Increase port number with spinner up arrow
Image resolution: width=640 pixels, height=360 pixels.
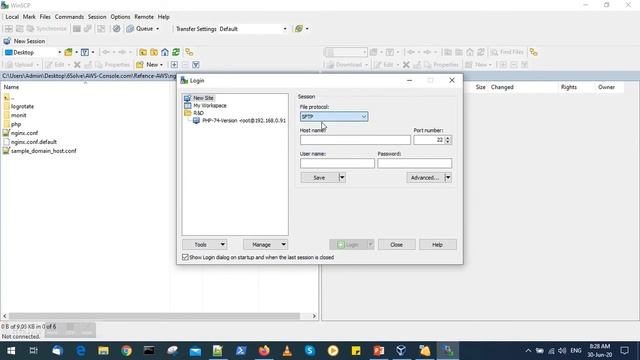[x=448, y=138]
